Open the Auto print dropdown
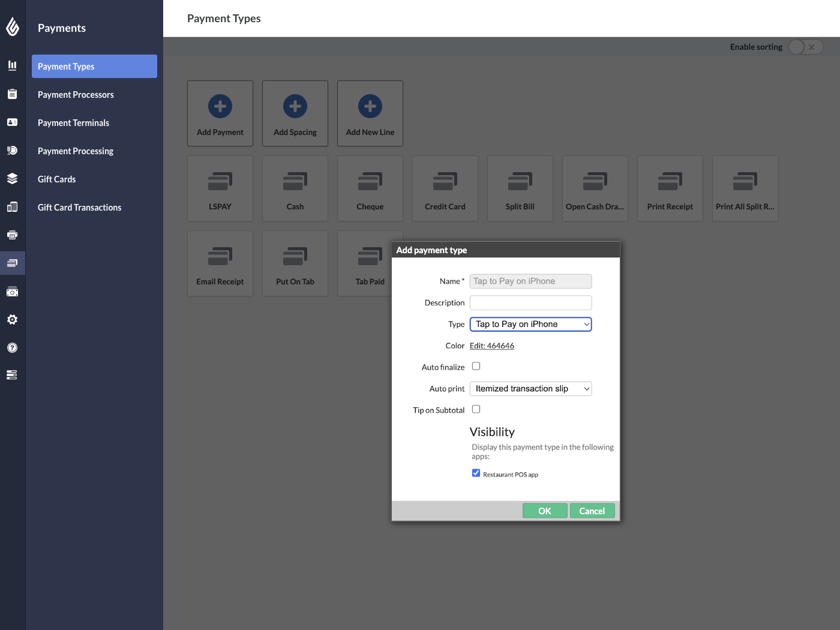This screenshot has height=630, width=840. coord(530,388)
